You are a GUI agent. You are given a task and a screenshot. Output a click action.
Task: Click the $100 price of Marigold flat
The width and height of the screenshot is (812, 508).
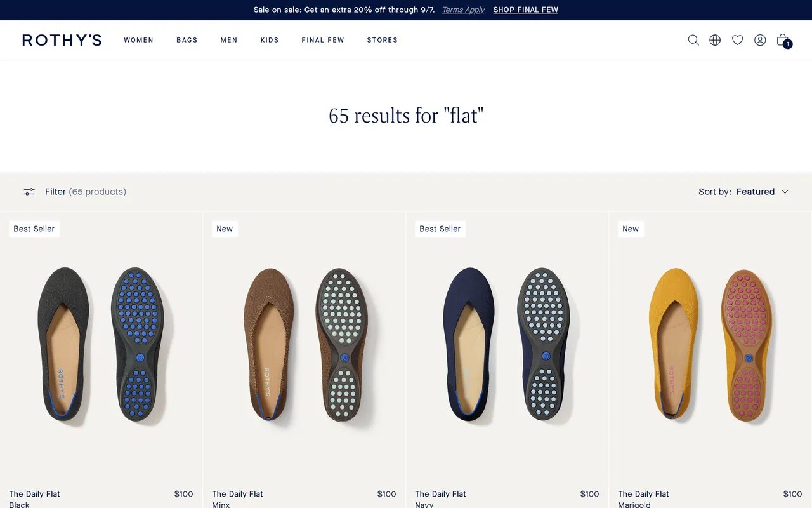[x=793, y=494]
